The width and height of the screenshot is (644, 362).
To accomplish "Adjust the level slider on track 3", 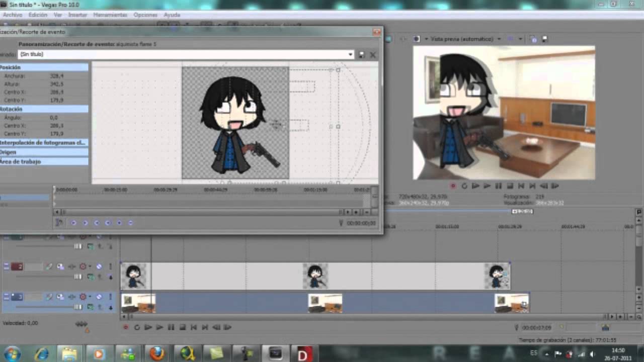I will coord(77,307).
